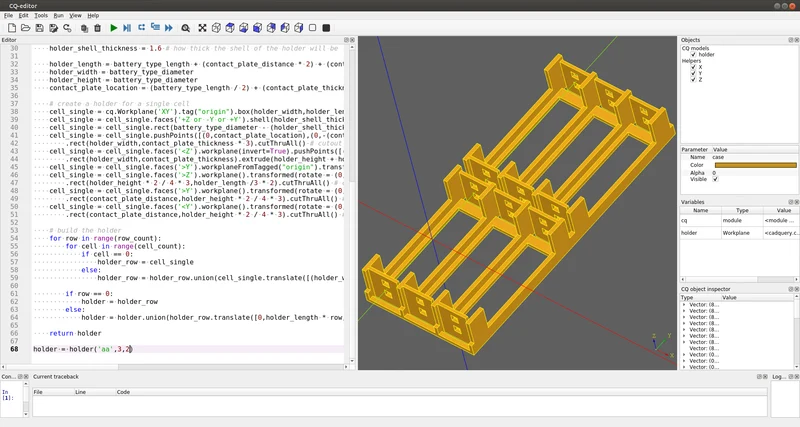
Task: Open the Help menu
Action: 93,16
